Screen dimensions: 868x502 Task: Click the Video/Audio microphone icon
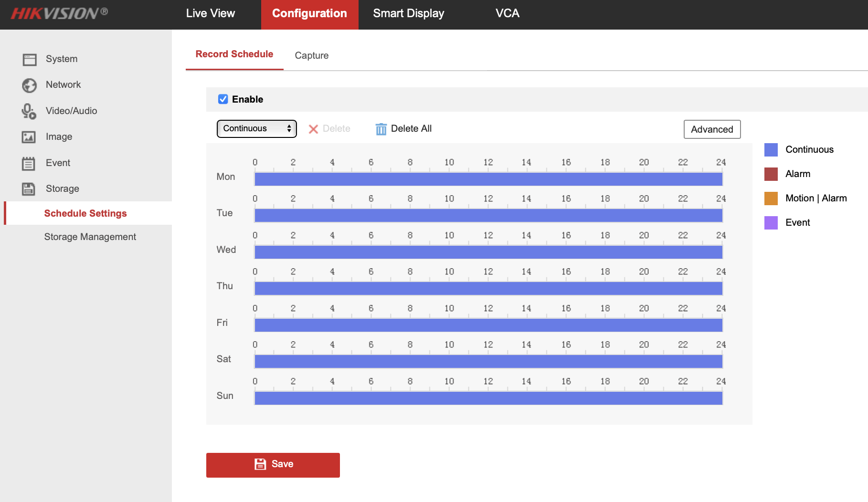pos(29,111)
